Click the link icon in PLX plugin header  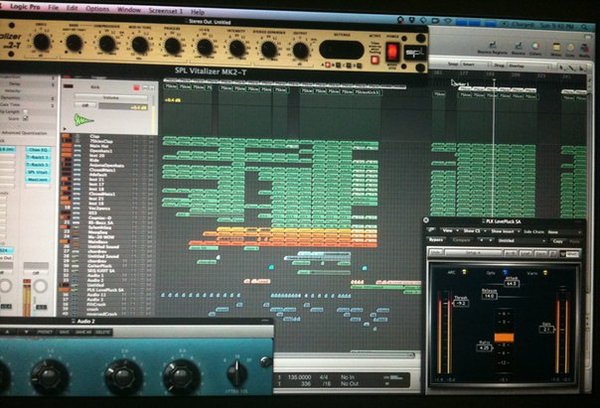432,230
